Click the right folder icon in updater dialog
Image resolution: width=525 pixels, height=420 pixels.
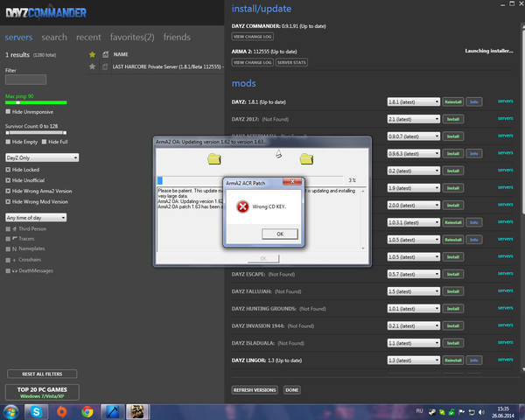[306, 158]
